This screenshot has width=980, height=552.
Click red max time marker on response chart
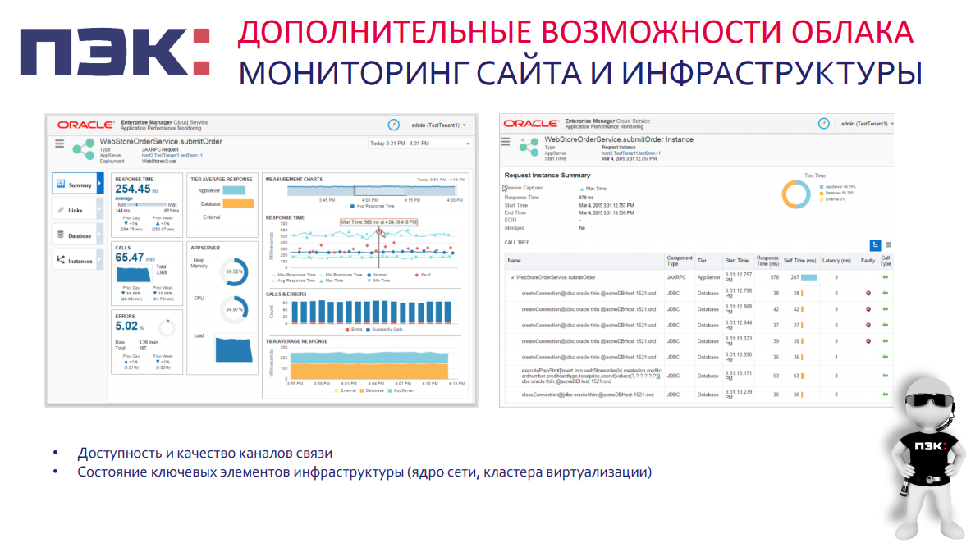point(378,231)
